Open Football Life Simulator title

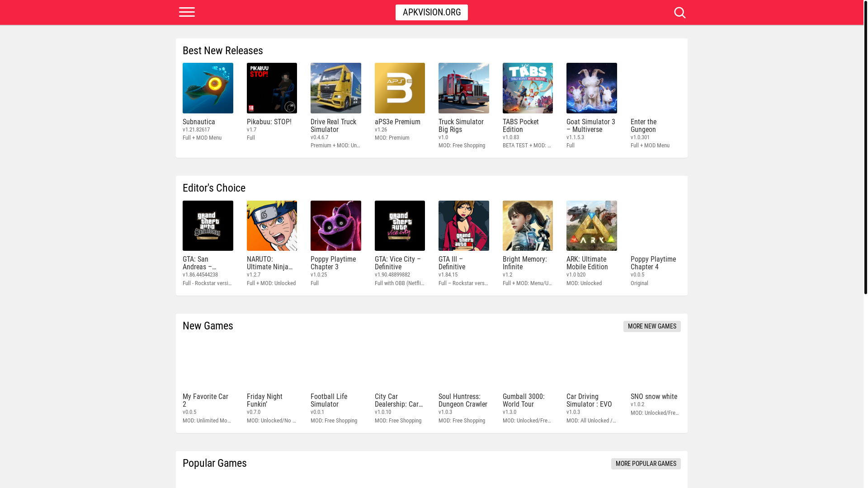pyautogui.click(x=329, y=400)
